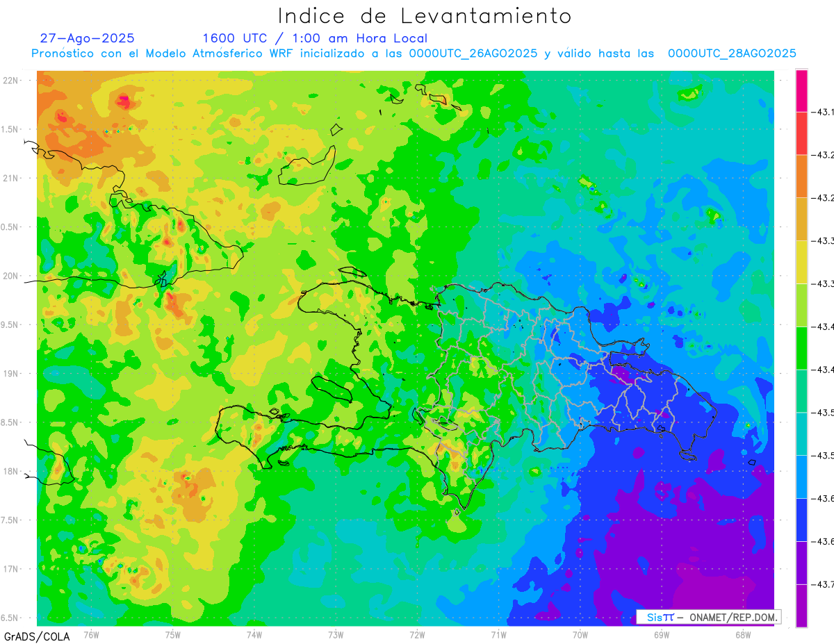Click the teal-green swatch in the legend
The image size is (834, 644).
pyautogui.click(x=801, y=391)
